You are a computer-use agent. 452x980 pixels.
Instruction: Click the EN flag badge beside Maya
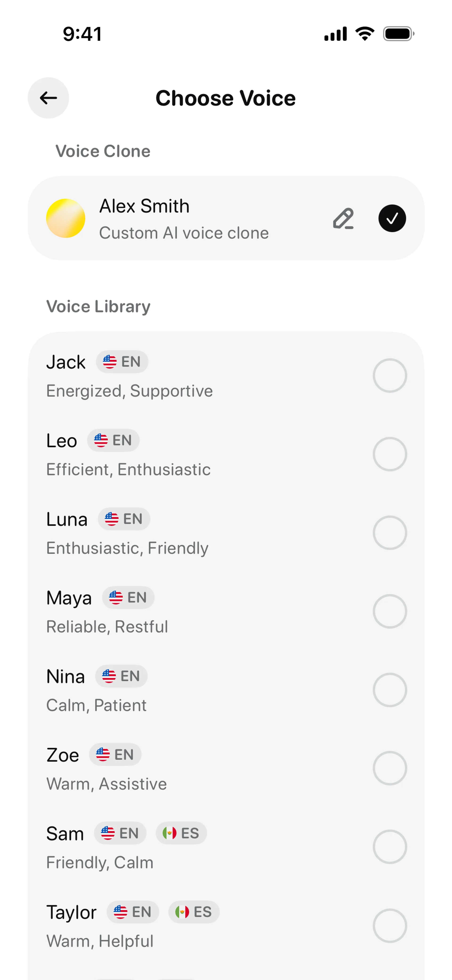pyautogui.click(x=128, y=598)
